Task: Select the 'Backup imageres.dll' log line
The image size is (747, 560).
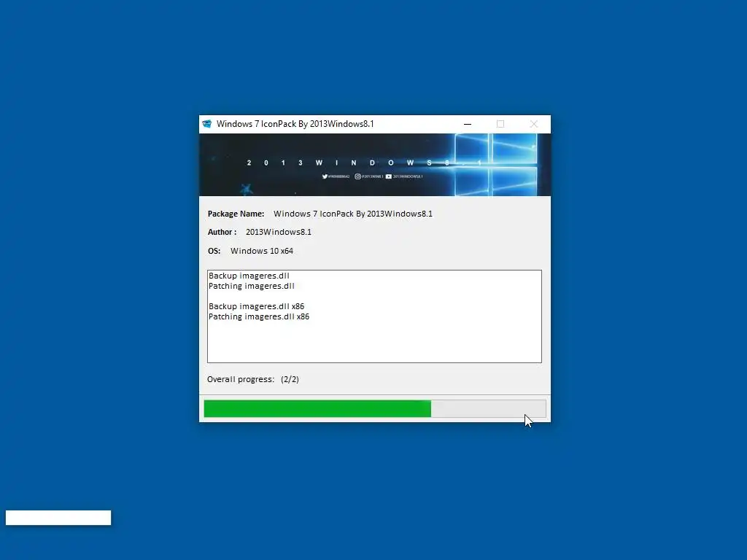Action: tap(249, 276)
